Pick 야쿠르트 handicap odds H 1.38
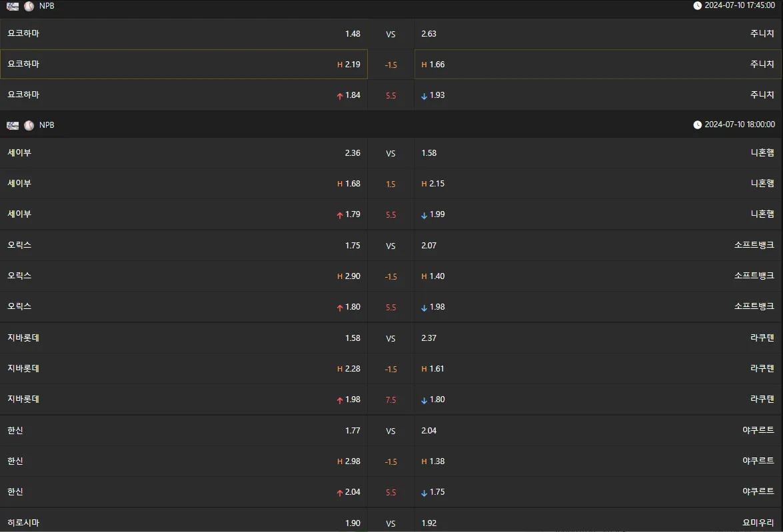The height and width of the screenshot is (532, 783). (598, 461)
